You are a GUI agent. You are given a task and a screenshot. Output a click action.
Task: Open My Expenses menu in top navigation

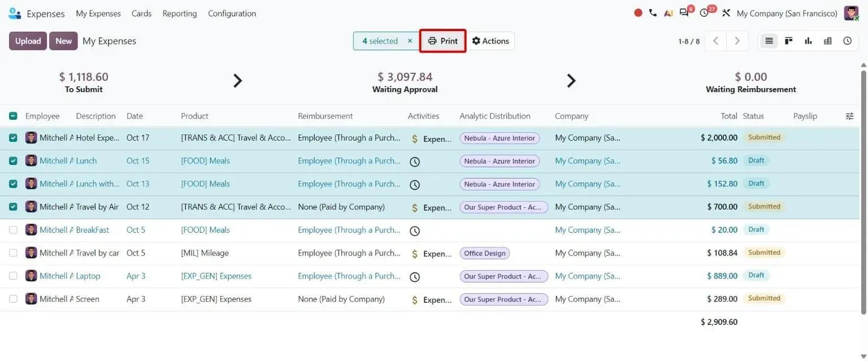(98, 13)
